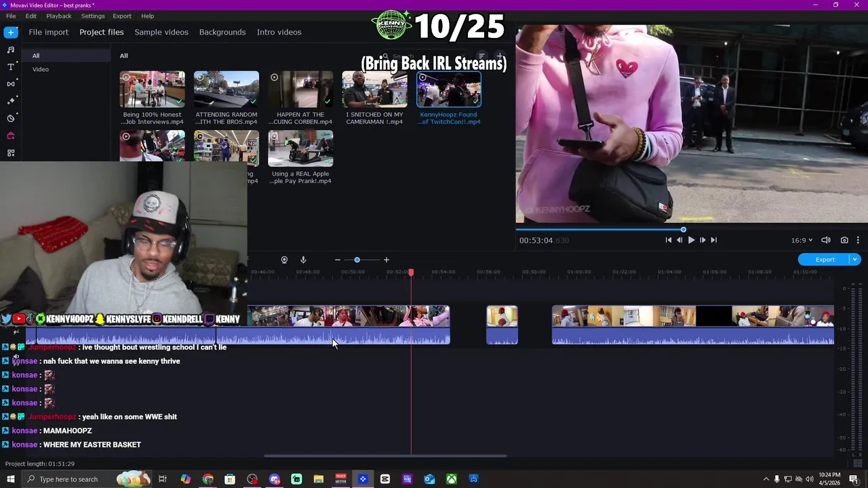
Task: Click the timeline zoom slider handle
Action: coord(357,260)
